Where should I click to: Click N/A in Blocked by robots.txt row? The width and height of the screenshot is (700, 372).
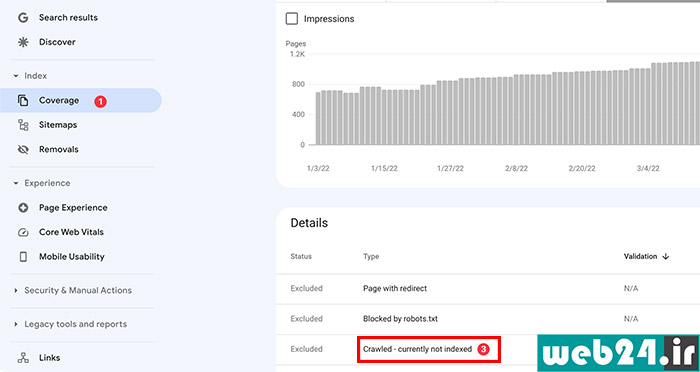pos(631,319)
